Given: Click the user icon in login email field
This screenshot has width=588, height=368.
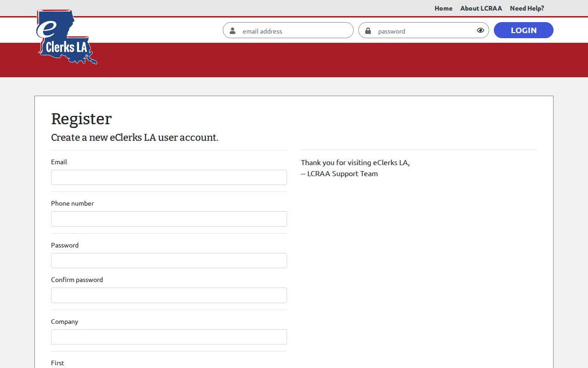Looking at the screenshot, I should click(232, 31).
